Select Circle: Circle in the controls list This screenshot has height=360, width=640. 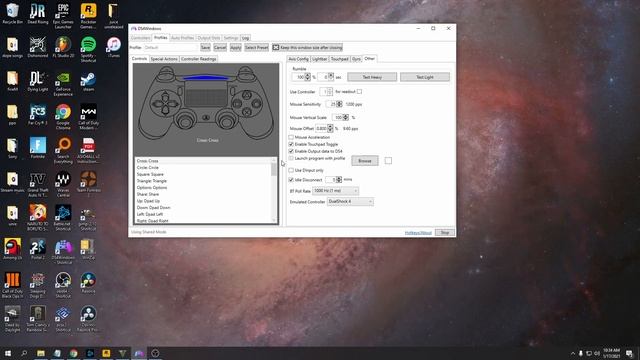[x=147, y=168]
